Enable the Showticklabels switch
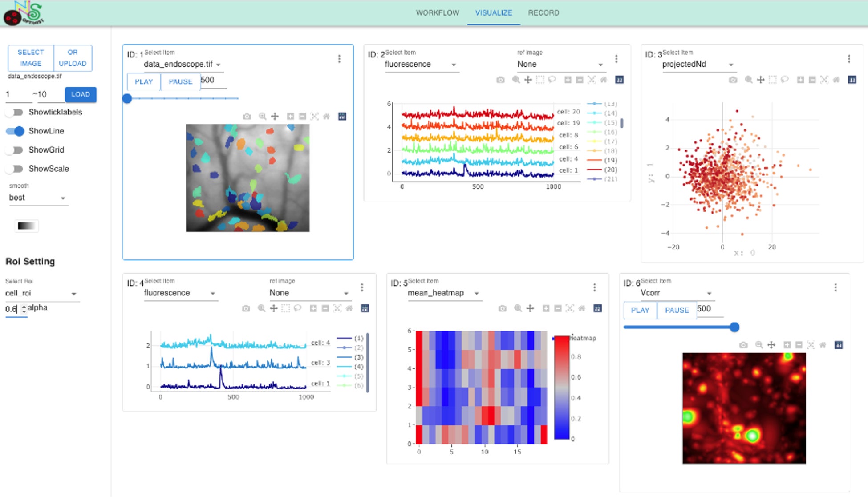 14,112
